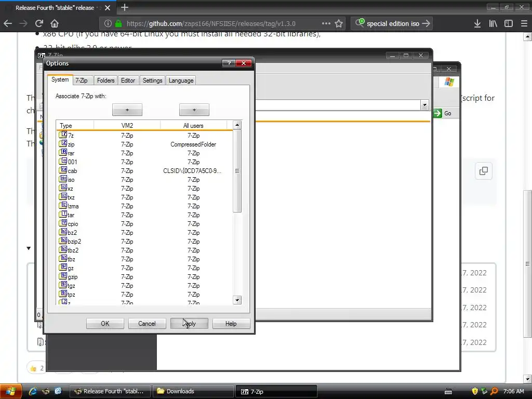Click the cpio file type icon
The width and height of the screenshot is (532, 399).
tap(63, 223)
